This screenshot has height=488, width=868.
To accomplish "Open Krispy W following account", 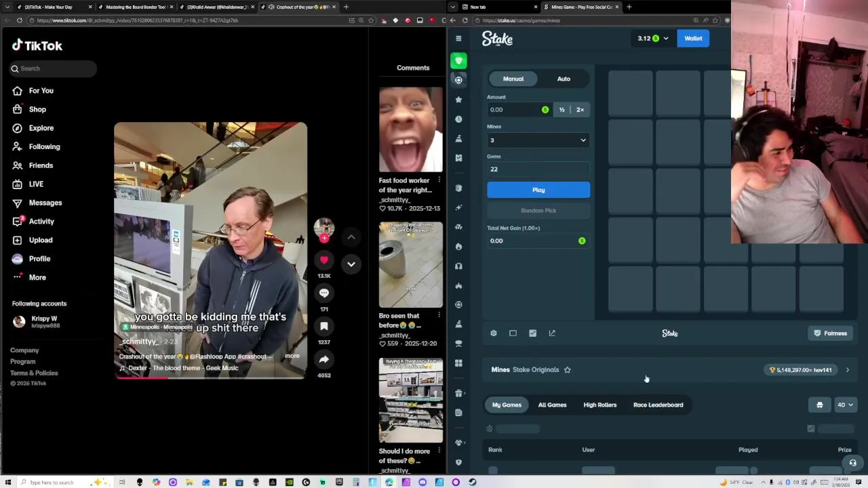I will [37, 322].
